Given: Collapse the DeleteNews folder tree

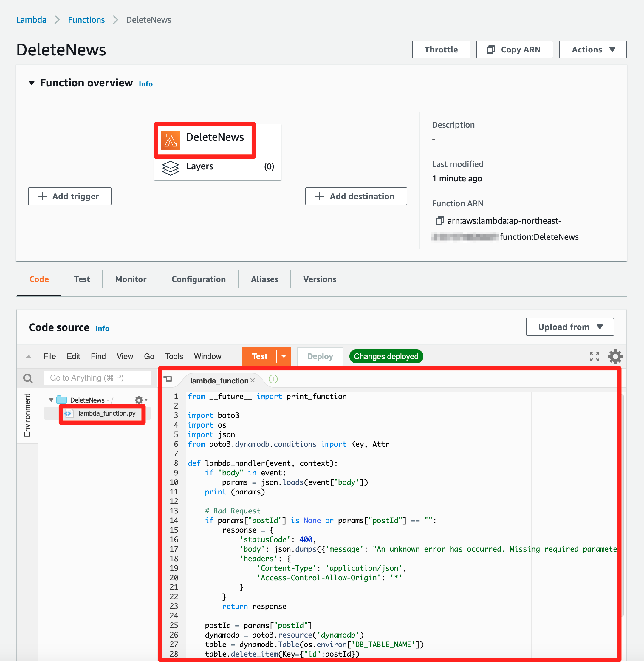Looking at the screenshot, I should (x=51, y=400).
